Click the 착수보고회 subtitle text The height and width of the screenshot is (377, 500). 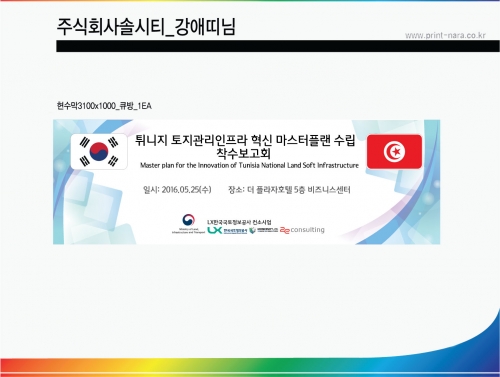[x=243, y=153]
